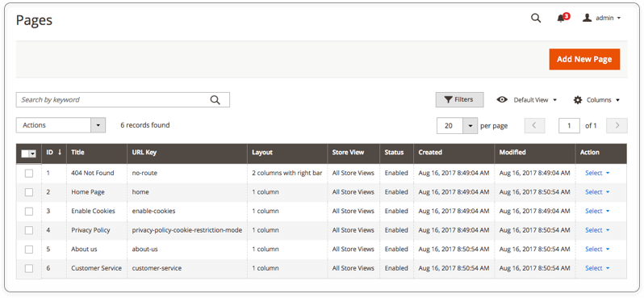Screen dimensions: 644x298
Task: Go to previous page arrow
Action: click(x=535, y=126)
